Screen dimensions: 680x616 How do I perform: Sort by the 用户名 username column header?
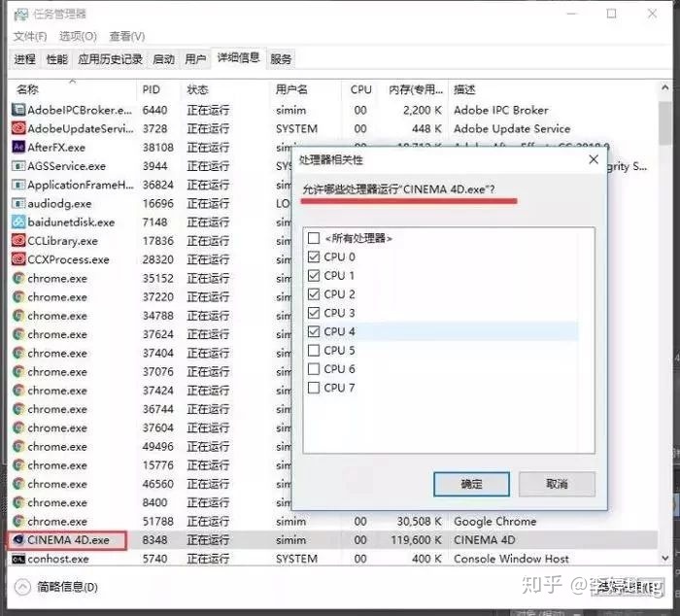305,89
